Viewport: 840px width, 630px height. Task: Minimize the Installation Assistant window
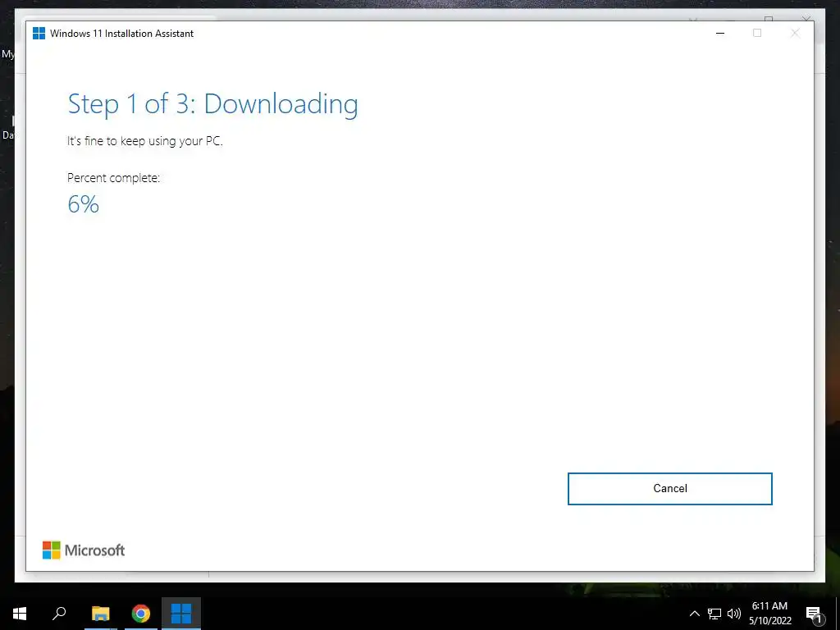pyautogui.click(x=720, y=33)
